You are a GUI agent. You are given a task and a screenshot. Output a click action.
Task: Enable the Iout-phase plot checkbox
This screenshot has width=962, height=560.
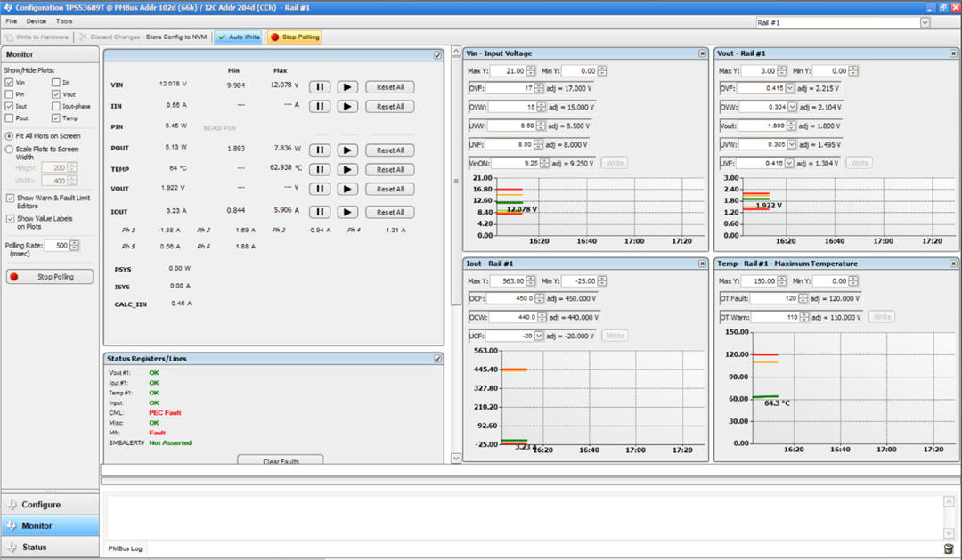click(56, 106)
